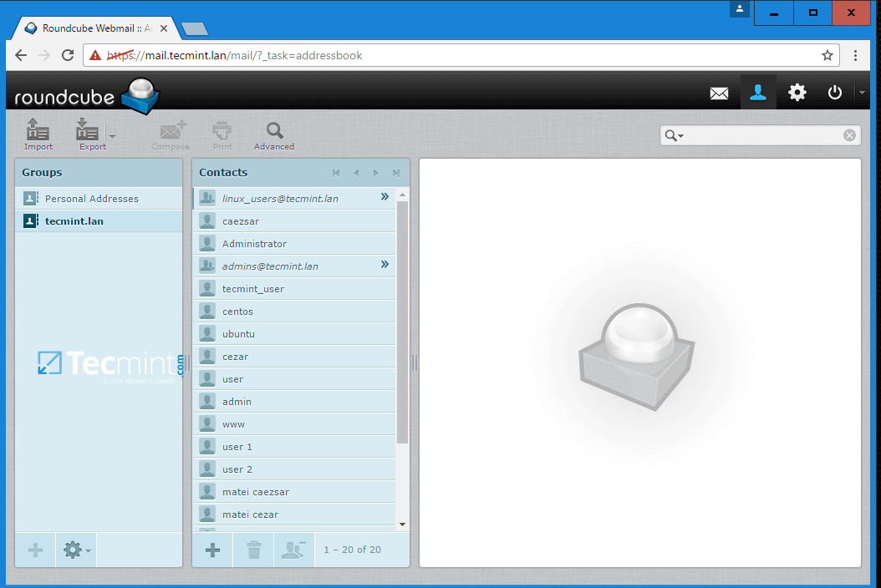Viewport: 881px width, 588px height.
Task: Open the Import contacts tool
Action: click(x=38, y=134)
